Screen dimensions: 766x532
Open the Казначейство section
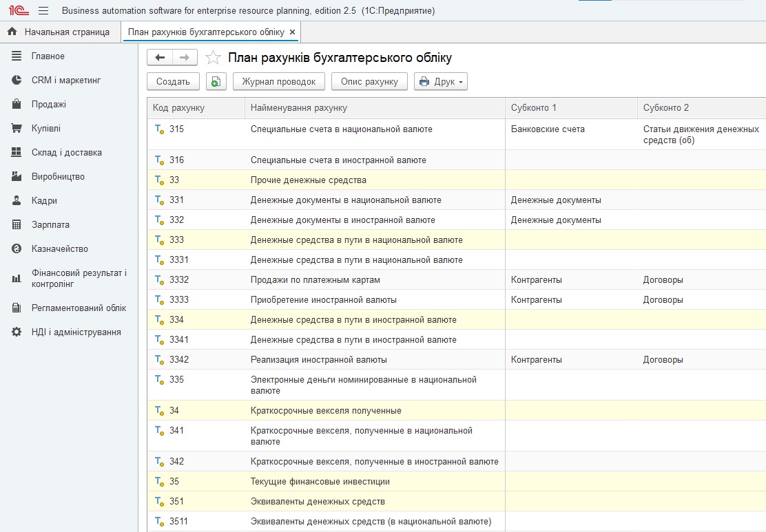pos(59,248)
